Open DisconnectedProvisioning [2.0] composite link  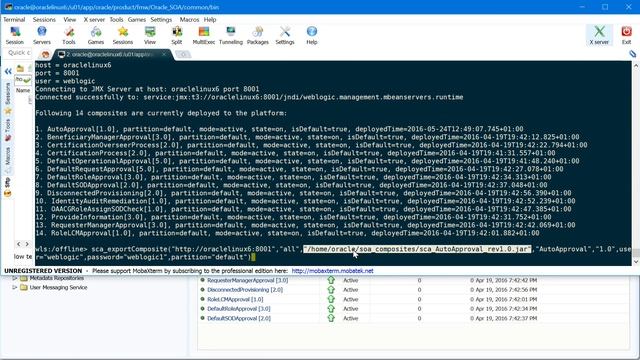[x=245, y=289]
